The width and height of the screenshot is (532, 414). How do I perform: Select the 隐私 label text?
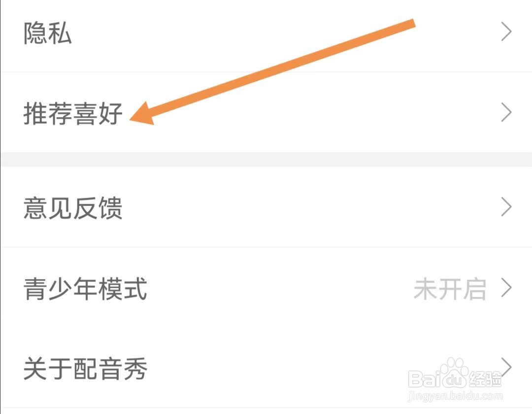coord(47,33)
